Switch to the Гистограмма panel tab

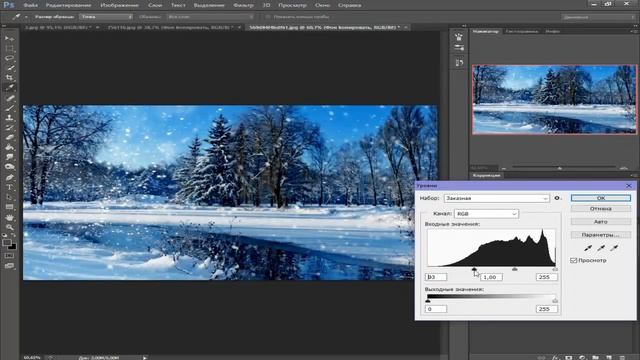click(522, 31)
